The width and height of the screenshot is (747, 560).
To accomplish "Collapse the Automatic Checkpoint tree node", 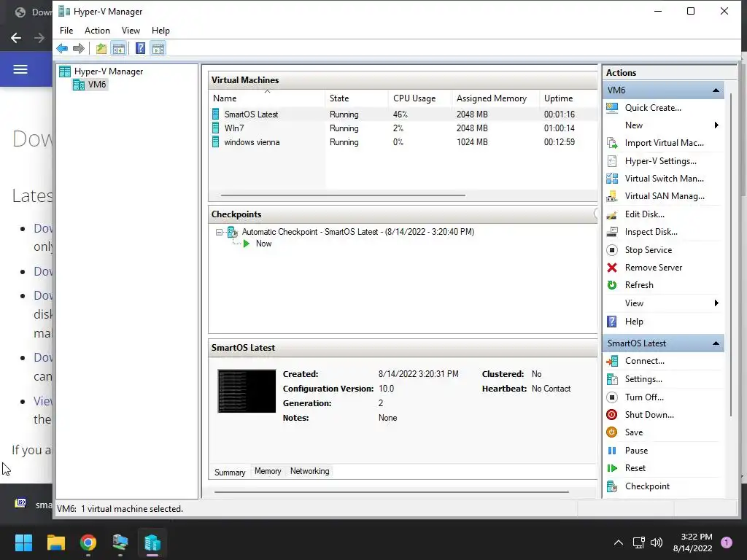I will point(219,233).
